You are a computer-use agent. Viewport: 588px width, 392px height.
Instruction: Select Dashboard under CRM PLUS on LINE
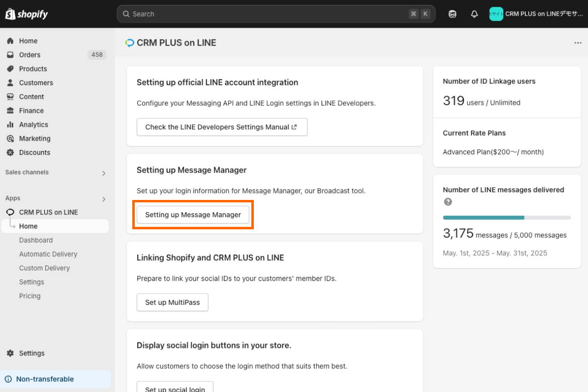pos(36,240)
